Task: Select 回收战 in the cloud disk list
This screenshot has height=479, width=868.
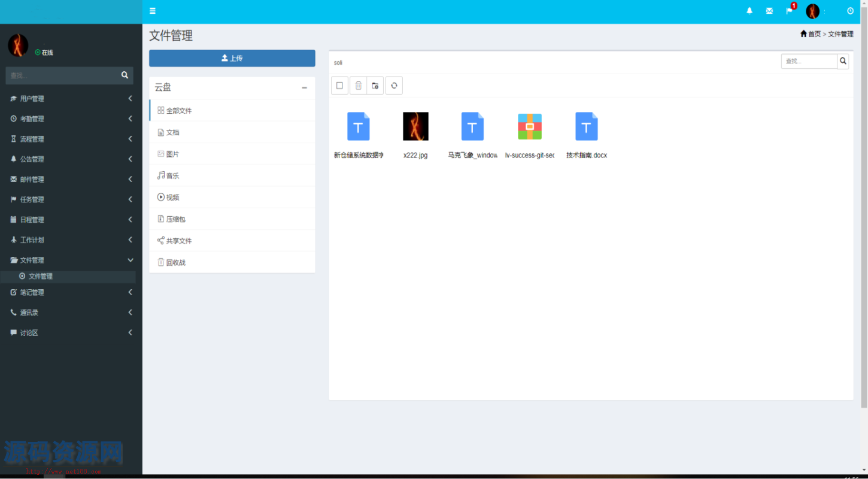Action: pyautogui.click(x=175, y=263)
